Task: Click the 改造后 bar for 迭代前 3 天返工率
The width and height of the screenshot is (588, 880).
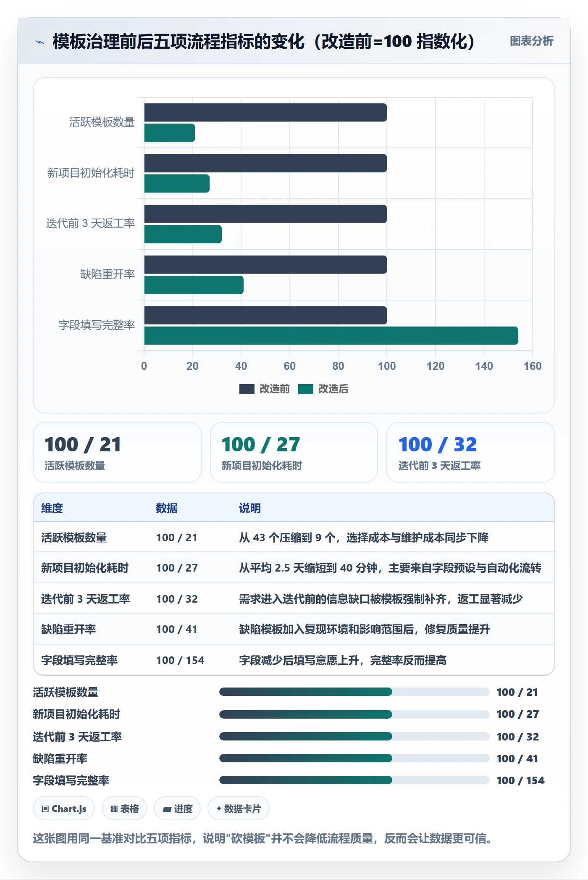Action: point(183,234)
